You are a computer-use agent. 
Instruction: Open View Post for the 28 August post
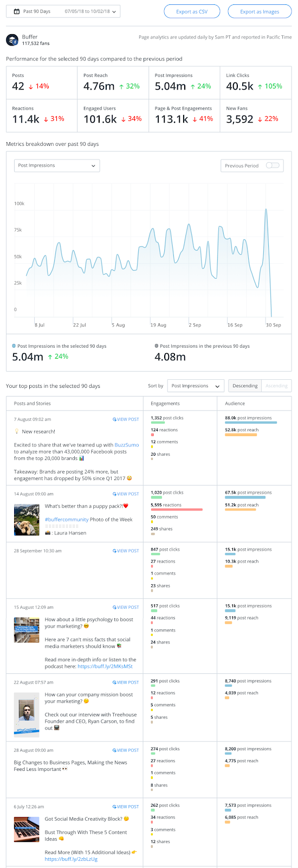click(x=126, y=750)
